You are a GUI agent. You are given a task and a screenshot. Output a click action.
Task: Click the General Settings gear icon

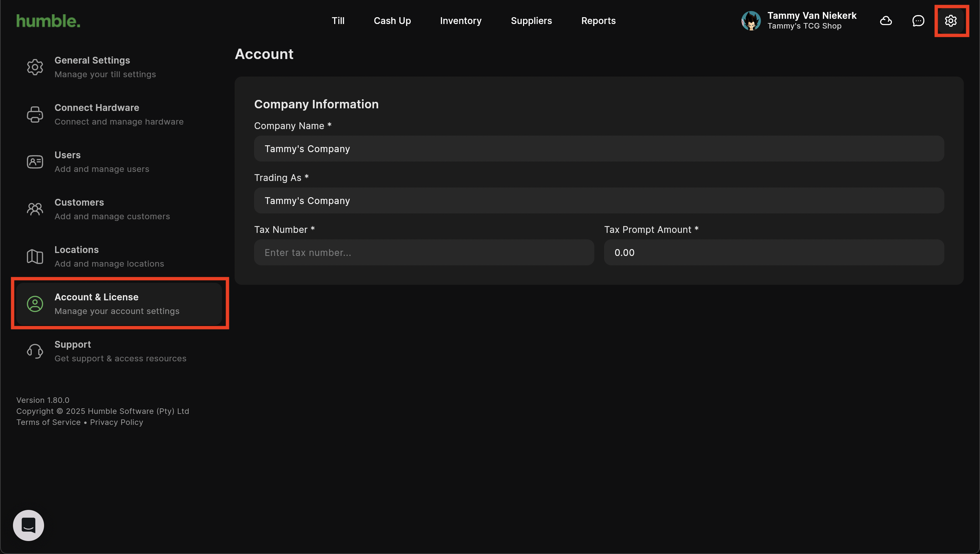click(x=35, y=67)
